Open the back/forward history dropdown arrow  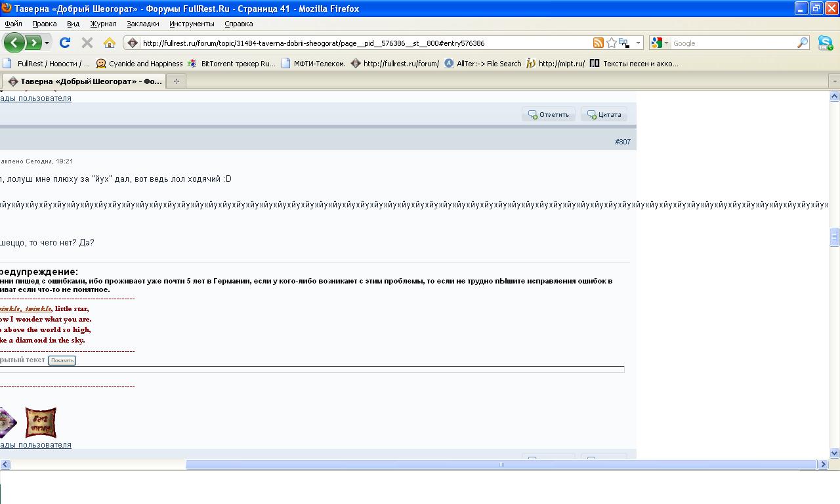point(47,43)
